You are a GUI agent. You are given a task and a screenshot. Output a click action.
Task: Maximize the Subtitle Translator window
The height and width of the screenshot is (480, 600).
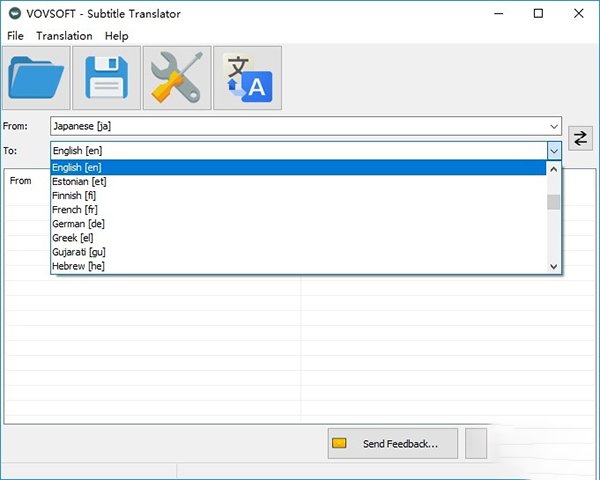(x=538, y=14)
